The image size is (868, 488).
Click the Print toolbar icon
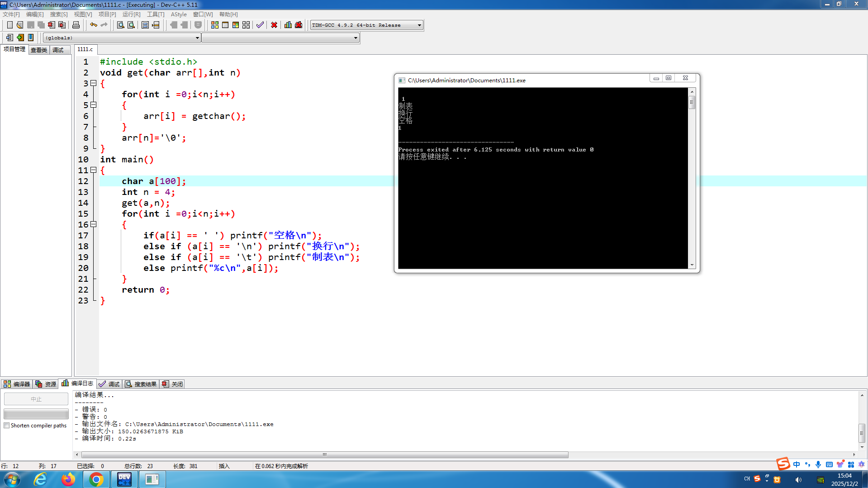click(76, 25)
